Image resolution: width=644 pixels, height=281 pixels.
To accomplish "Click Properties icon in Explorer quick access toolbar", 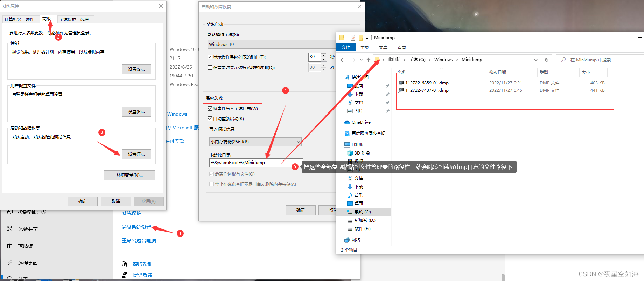I will point(353,38).
